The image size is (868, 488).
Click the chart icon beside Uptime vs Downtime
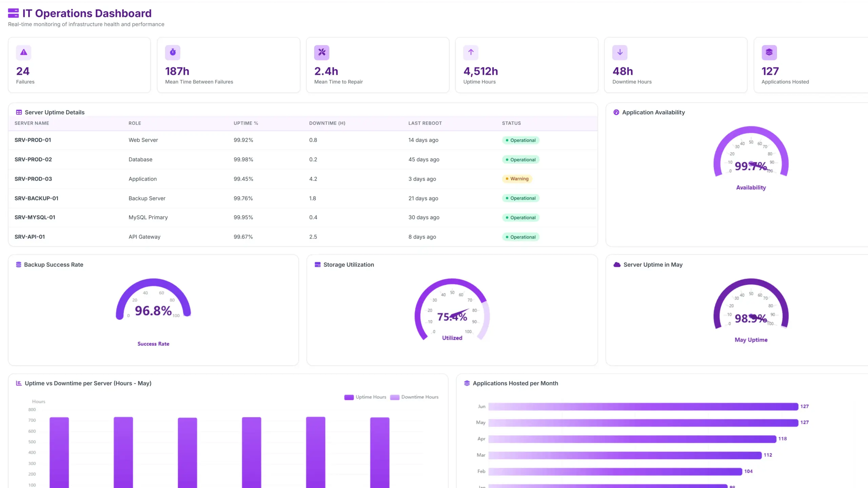(x=19, y=383)
